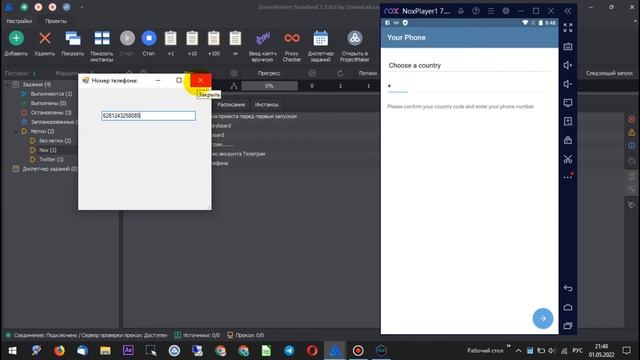The image size is (640, 360).
Task: Select Диспетчер заданий (0) tree item
Action: point(49,169)
